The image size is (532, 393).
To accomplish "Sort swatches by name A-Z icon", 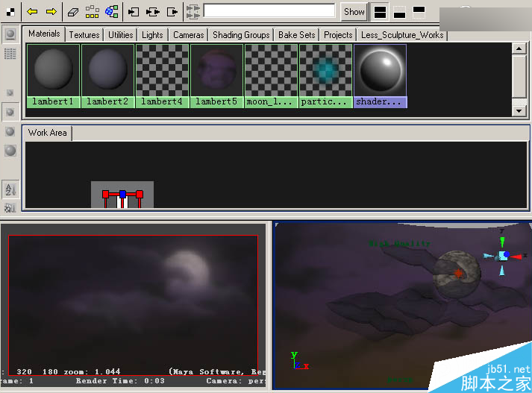I will [x=10, y=189].
